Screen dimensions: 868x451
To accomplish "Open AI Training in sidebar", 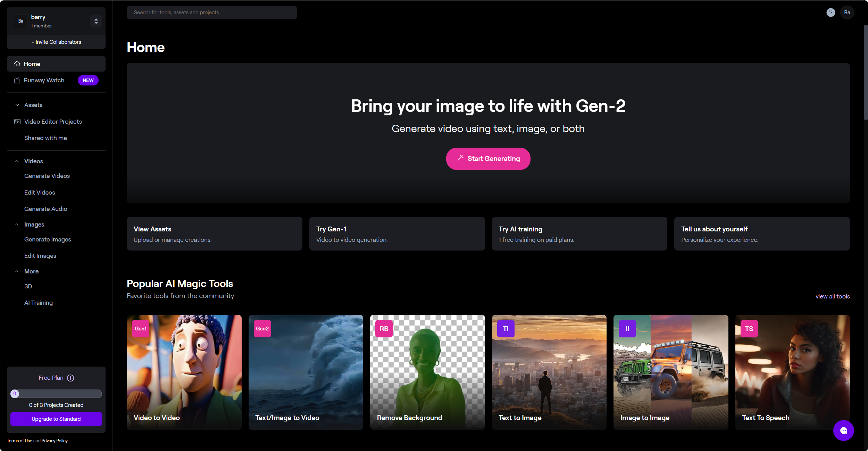I will [x=39, y=303].
